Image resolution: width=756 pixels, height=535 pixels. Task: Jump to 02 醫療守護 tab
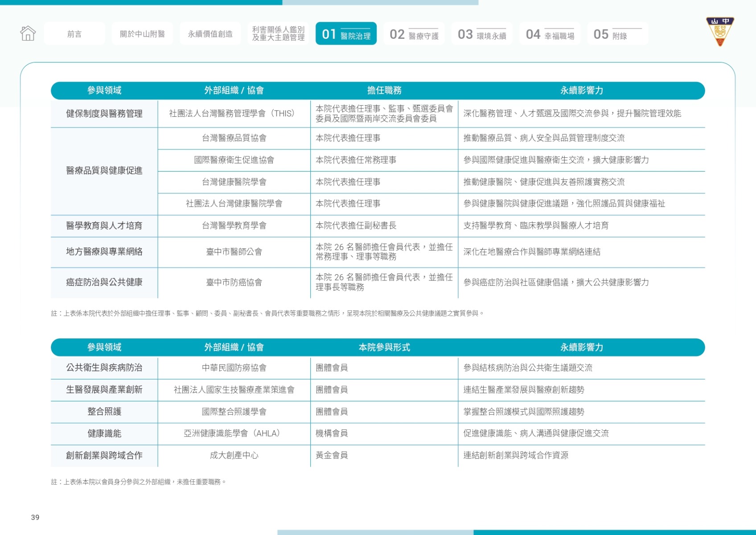point(414,34)
